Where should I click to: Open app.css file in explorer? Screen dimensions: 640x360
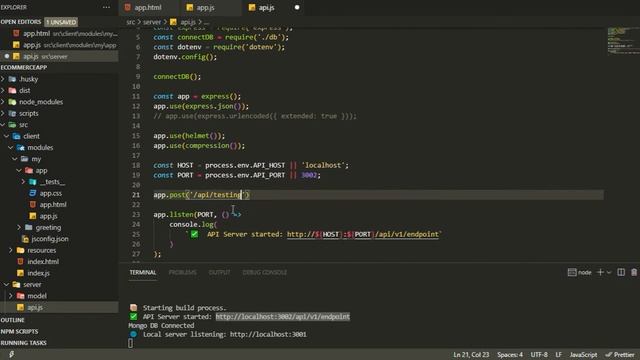[x=51, y=193]
